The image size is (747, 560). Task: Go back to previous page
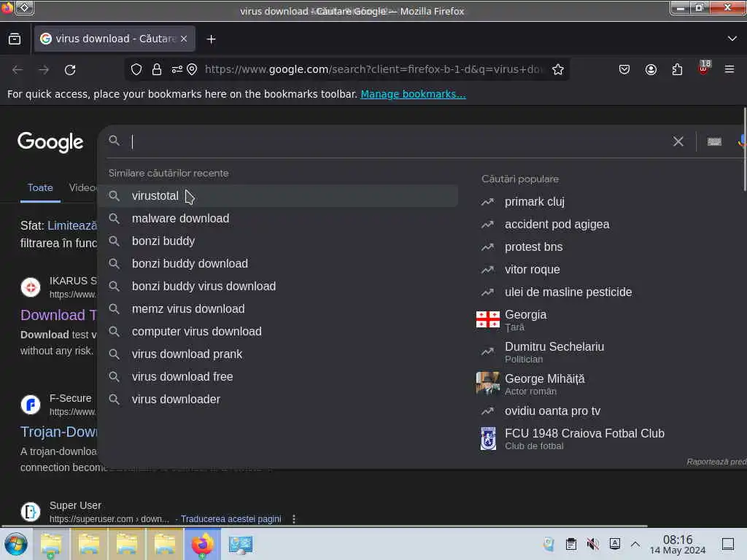click(x=18, y=70)
